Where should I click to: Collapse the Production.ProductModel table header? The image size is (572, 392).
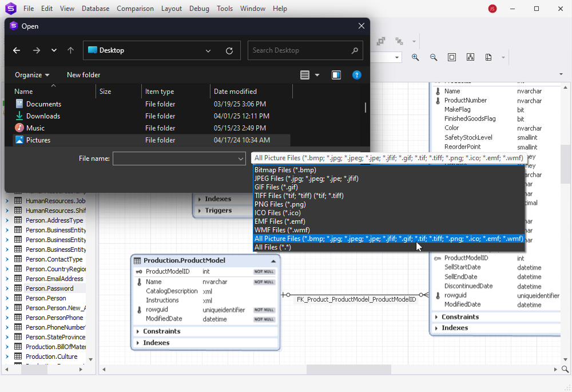pos(273,260)
